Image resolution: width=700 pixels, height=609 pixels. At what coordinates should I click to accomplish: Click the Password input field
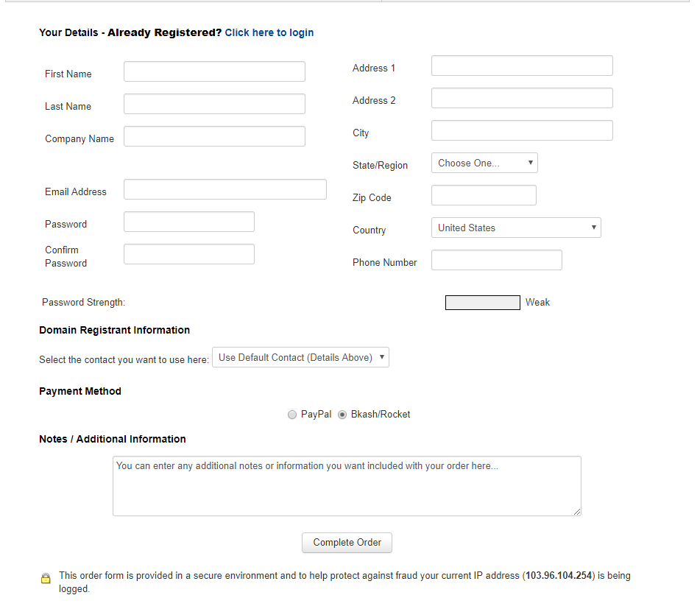[189, 222]
